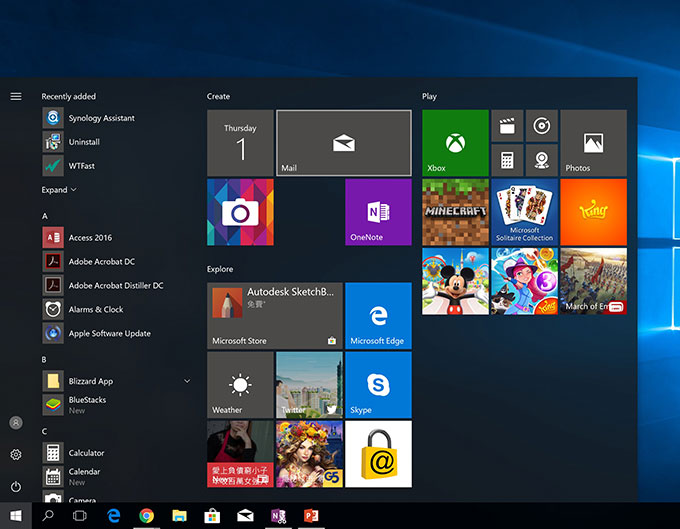680x529 pixels.
Task: Click the Windows Start button
Action: 16,516
